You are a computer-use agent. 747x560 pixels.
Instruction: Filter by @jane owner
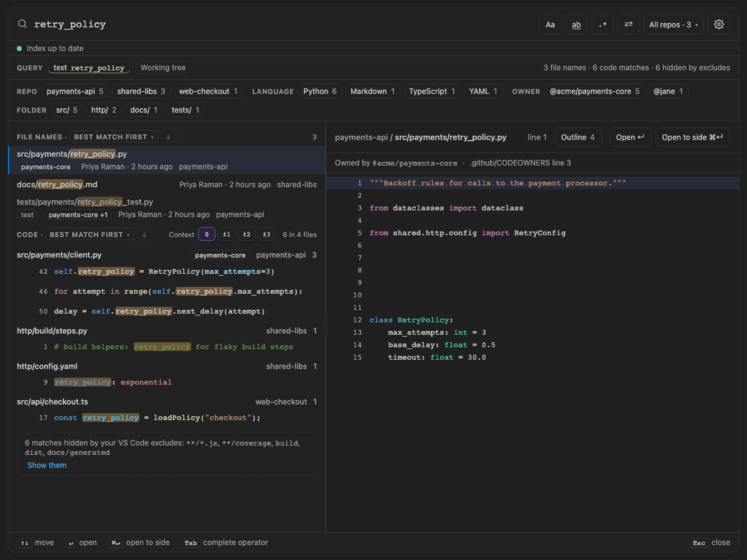(668, 91)
